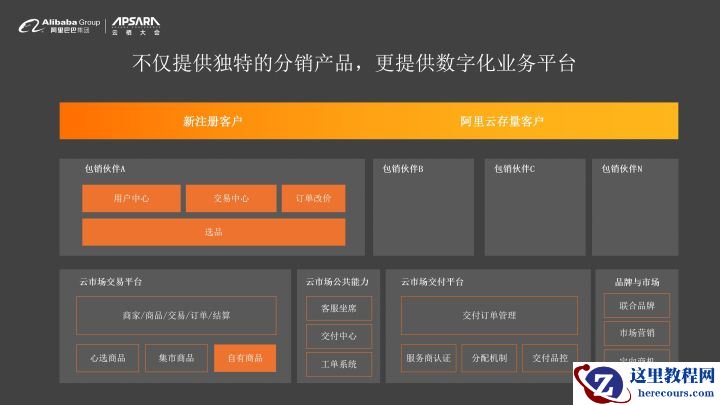The image size is (720, 405).
Task: Click the 云市场交付平台 heading
Action: pos(432,281)
